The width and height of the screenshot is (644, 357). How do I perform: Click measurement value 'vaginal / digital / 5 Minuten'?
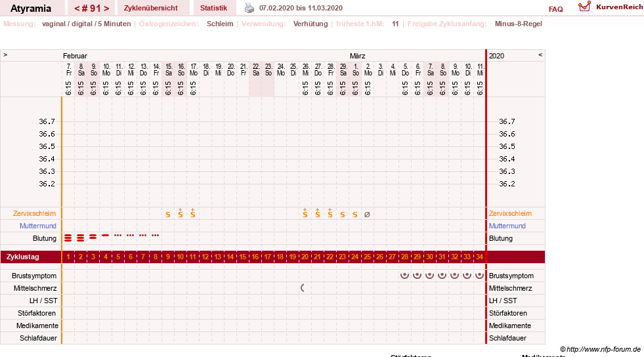(x=86, y=24)
